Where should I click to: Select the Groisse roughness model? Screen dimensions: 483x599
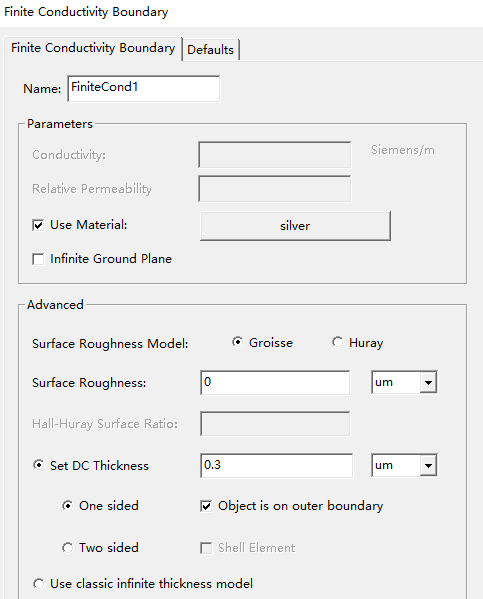[237, 342]
